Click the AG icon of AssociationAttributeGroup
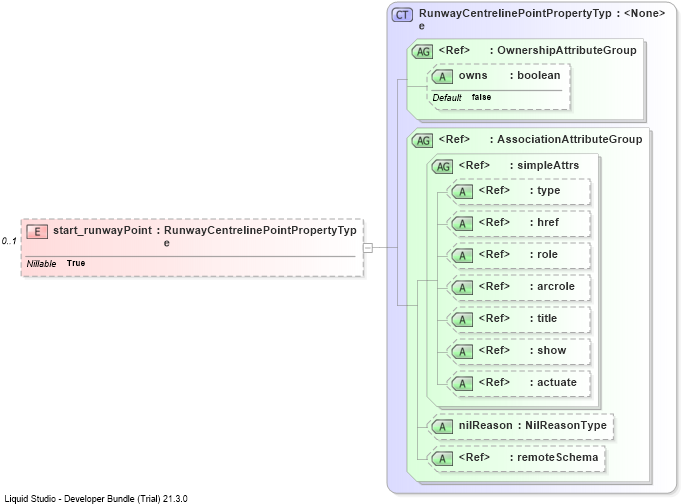Viewport: 681px width, 504px height. pyautogui.click(x=422, y=141)
